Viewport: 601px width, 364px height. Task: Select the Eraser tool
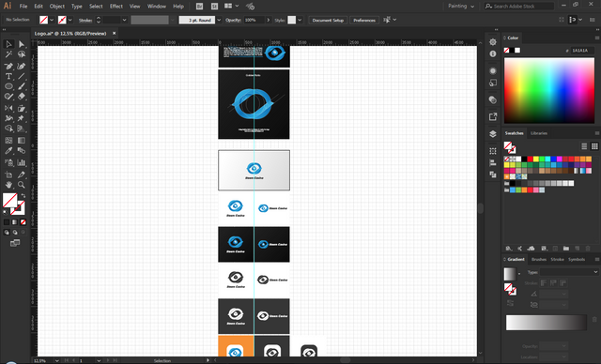[x=21, y=97]
